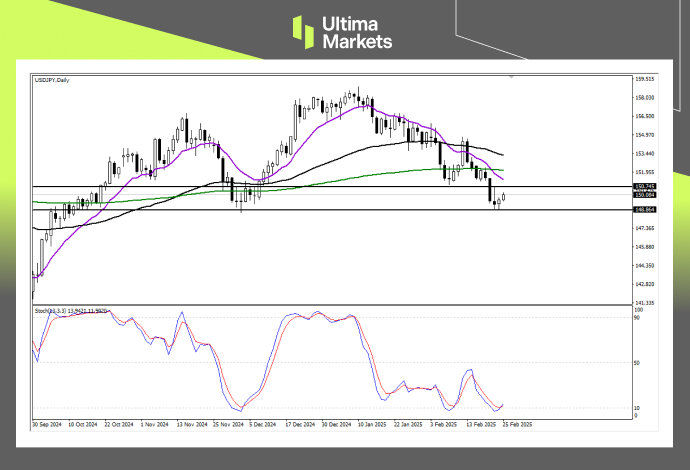
Task: Select the upper horizontal line at 150.745
Action: coord(300,187)
